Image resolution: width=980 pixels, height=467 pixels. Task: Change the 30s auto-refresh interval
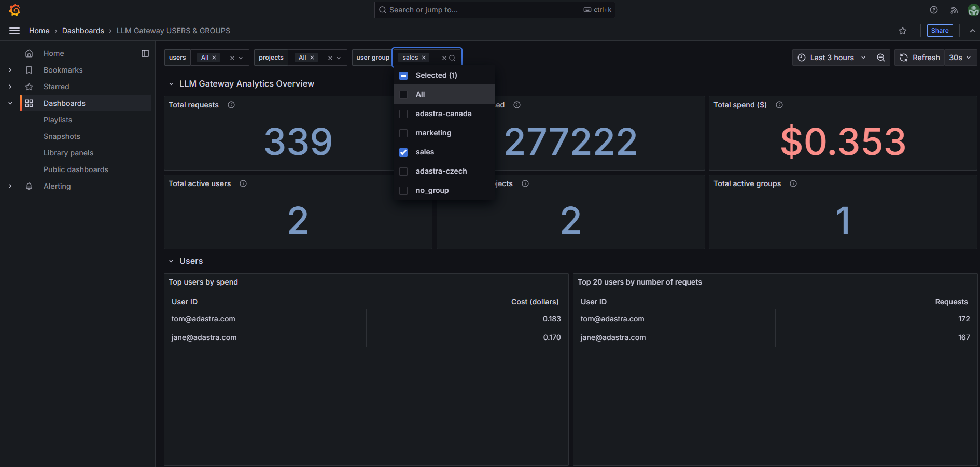tap(959, 57)
